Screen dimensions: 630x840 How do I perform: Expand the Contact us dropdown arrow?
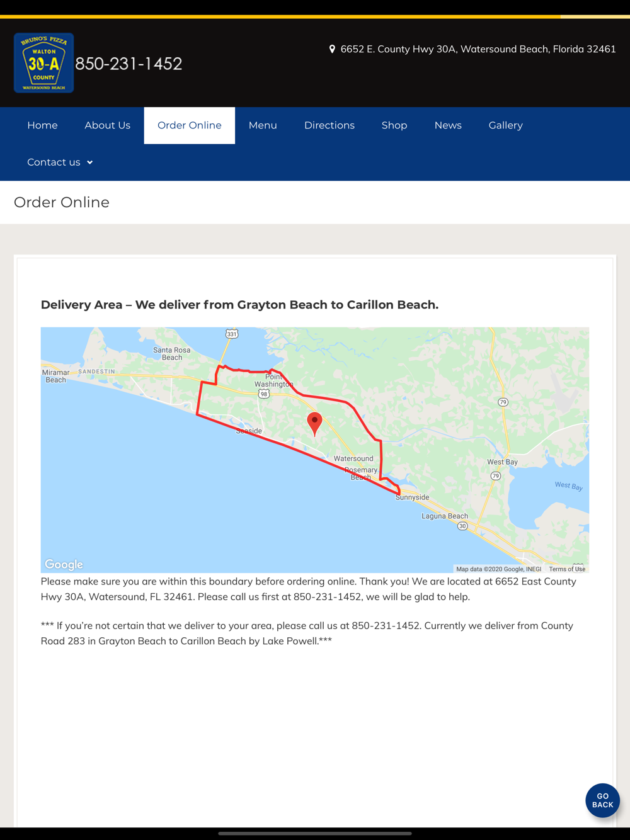tap(90, 162)
